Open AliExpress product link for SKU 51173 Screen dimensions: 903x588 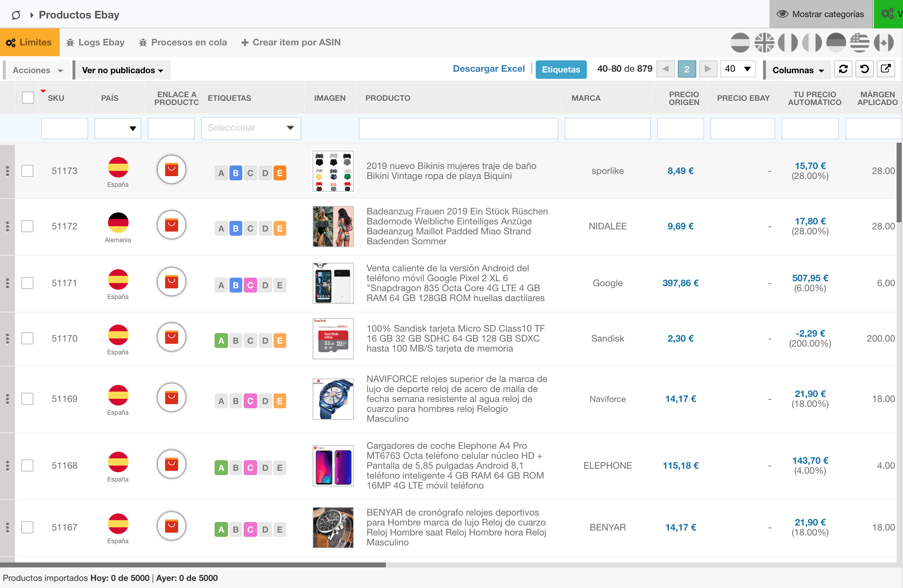point(172,170)
